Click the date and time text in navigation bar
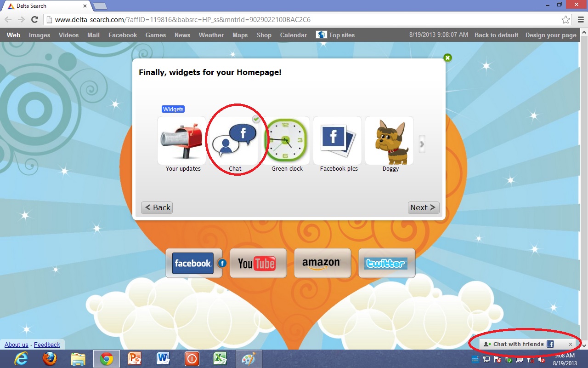The height and width of the screenshot is (368, 588). pyautogui.click(x=438, y=35)
